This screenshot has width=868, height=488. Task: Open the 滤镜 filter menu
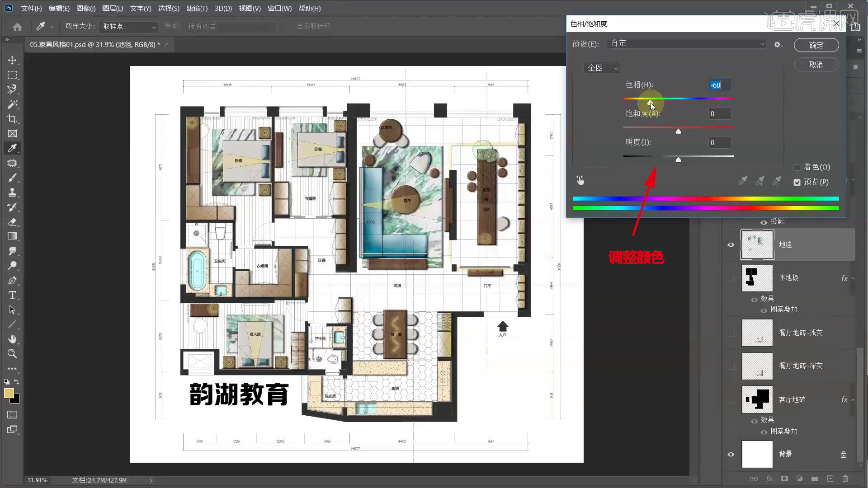coord(197,8)
